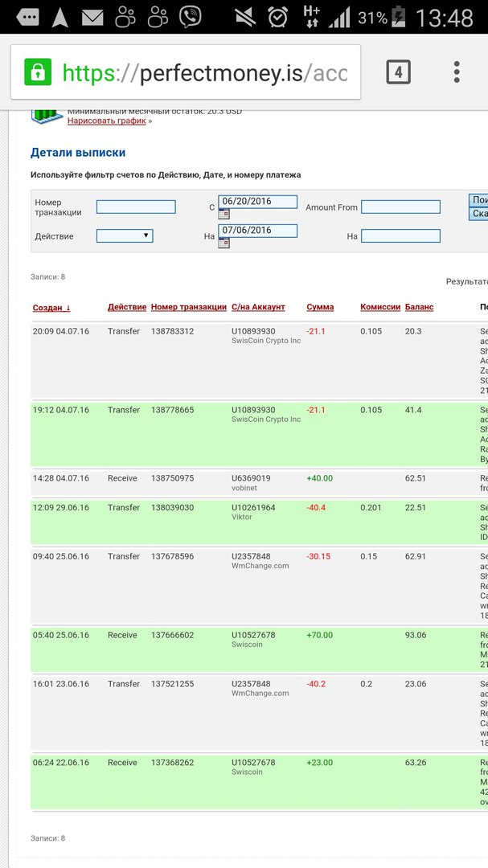Expand the Действие filter dropdown
488x868 pixels.
coord(125,236)
